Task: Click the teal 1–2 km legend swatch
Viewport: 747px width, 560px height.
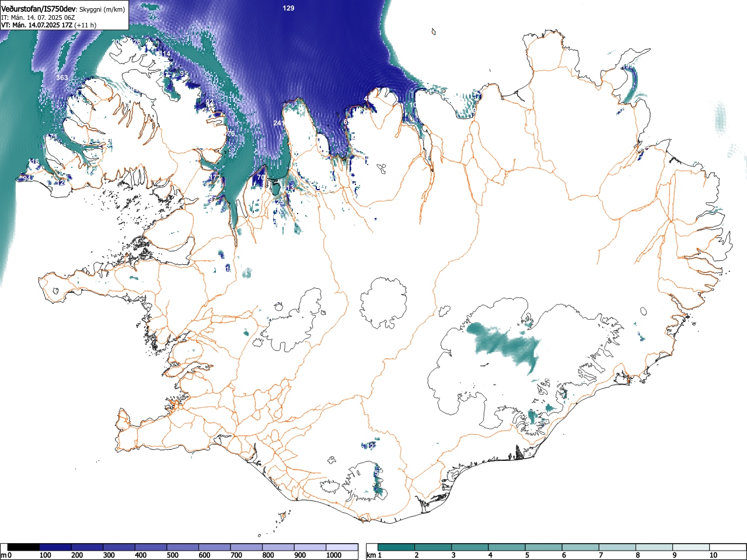Action: point(397,547)
